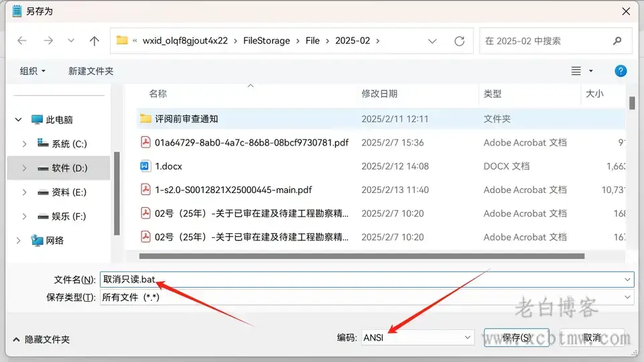Click the Back navigation arrow
644x362 pixels.
[x=21, y=41]
